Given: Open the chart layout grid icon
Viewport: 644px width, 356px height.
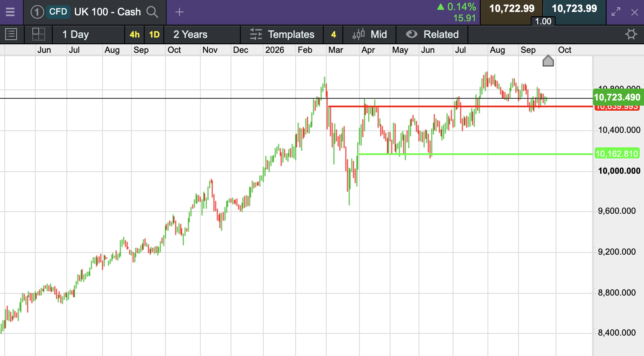Looking at the screenshot, I should tap(39, 34).
